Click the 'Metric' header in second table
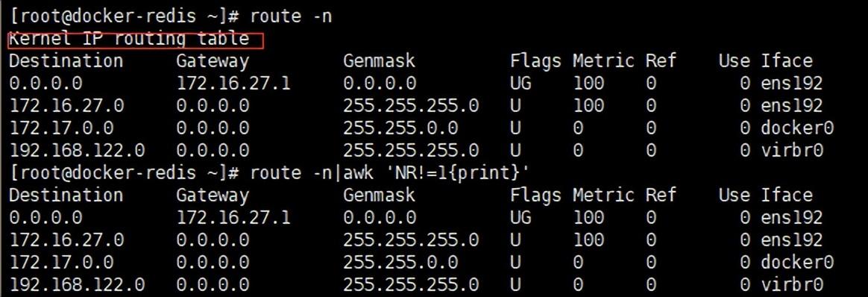 click(x=603, y=195)
